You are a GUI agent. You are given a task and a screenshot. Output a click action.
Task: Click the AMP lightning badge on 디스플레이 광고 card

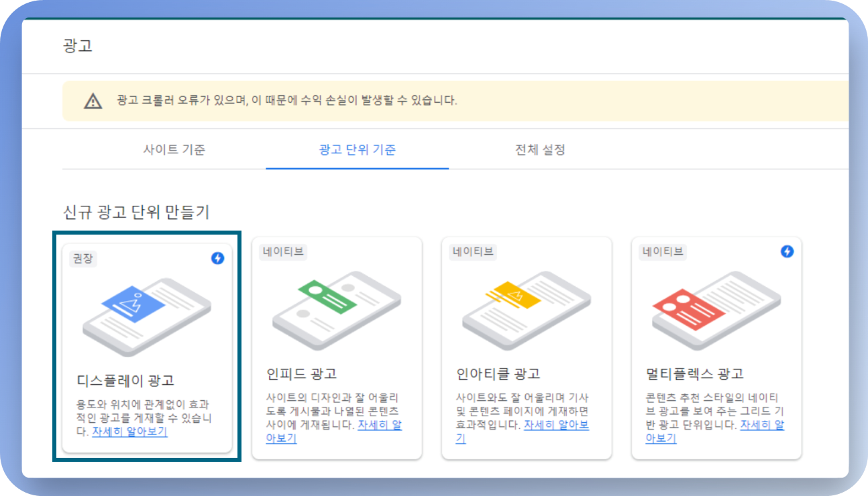(217, 258)
